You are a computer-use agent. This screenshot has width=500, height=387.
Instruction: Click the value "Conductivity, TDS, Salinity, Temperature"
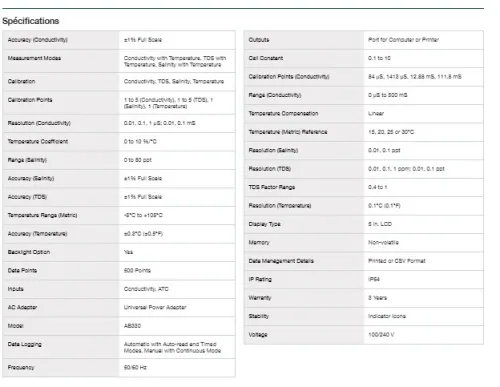(174, 81)
